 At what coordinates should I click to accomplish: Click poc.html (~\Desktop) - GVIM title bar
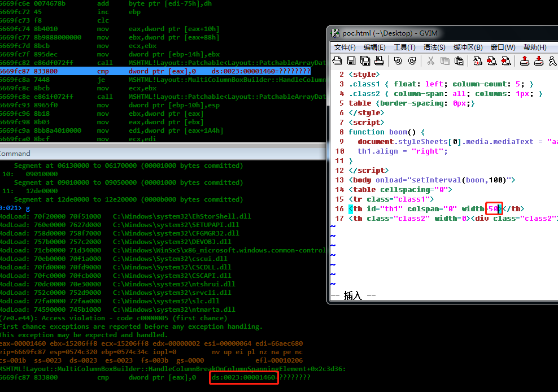pyautogui.click(x=390, y=33)
